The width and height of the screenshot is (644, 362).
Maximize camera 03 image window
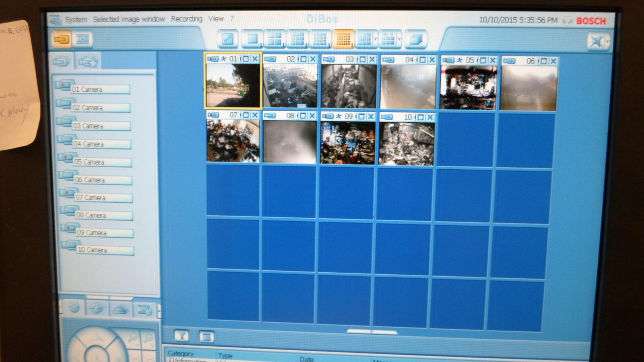(363, 60)
